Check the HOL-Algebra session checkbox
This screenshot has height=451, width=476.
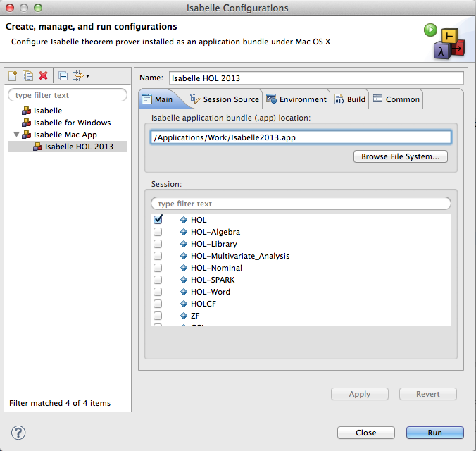click(x=158, y=232)
